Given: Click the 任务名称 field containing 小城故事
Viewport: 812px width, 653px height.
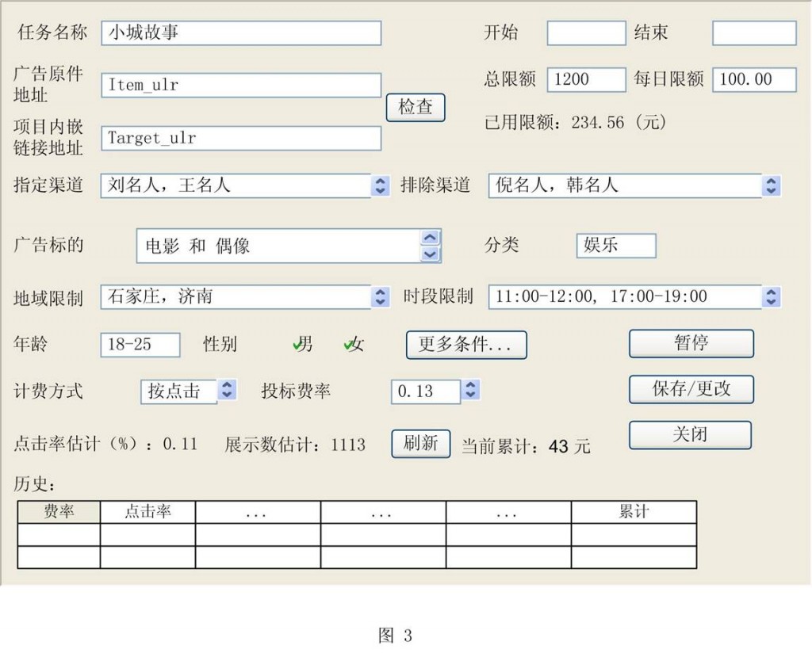Looking at the screenshot, I should pyautogui.click(x=241, y=33).
